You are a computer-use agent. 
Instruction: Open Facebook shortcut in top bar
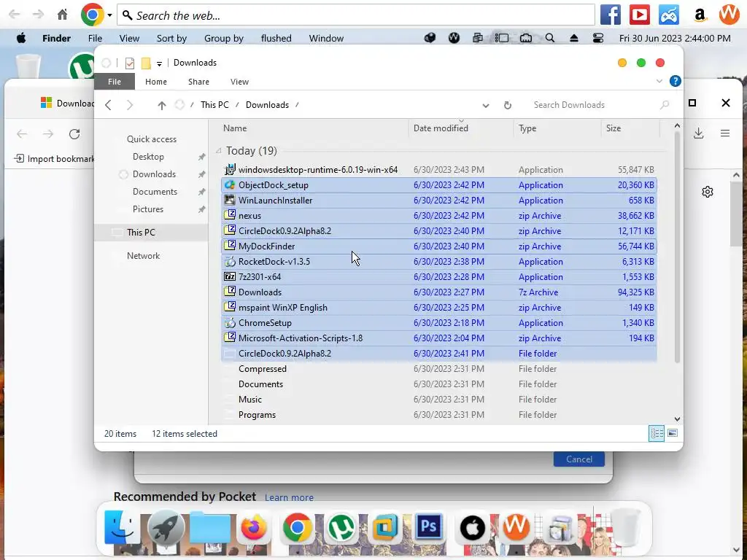611,15
